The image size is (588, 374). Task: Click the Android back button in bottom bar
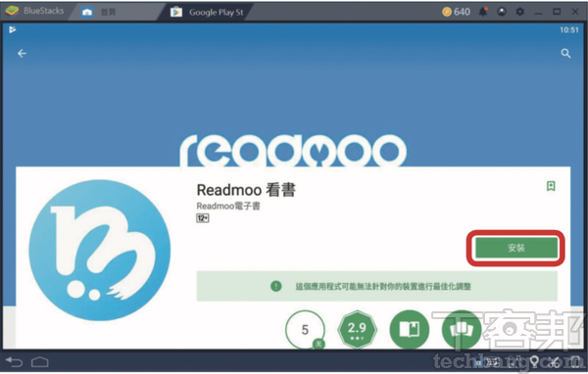(15, 362)
